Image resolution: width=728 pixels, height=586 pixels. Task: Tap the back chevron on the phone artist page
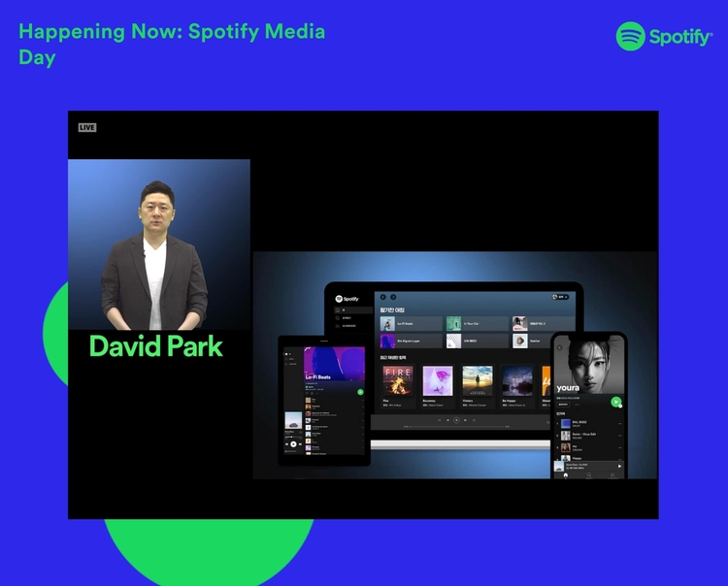pyautogui.click(x=559, y=347)
